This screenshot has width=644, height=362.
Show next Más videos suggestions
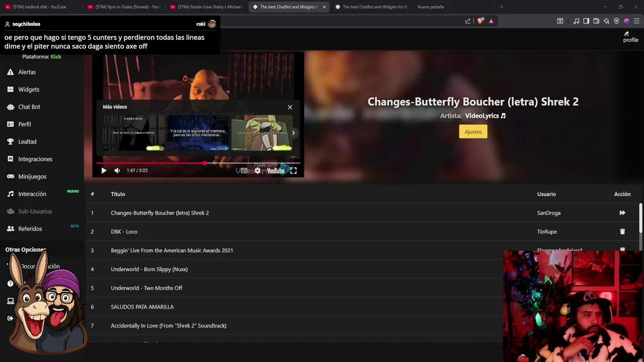(293, 133)
